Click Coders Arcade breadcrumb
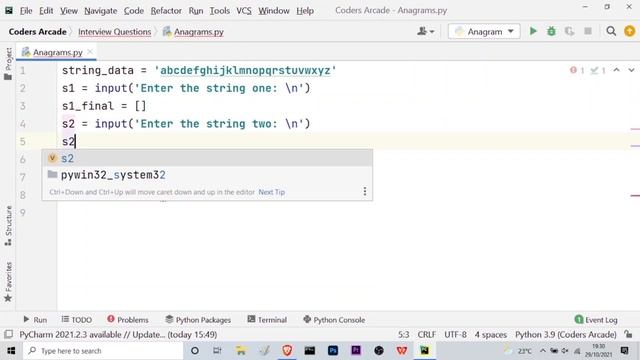 tap(38, 31)
